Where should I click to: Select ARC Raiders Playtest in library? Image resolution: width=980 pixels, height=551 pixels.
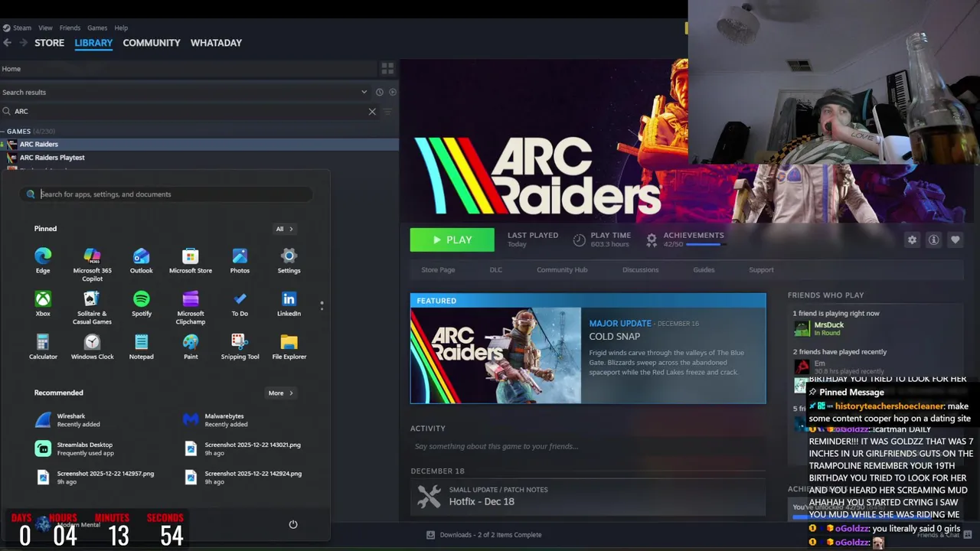click(52, 158)
